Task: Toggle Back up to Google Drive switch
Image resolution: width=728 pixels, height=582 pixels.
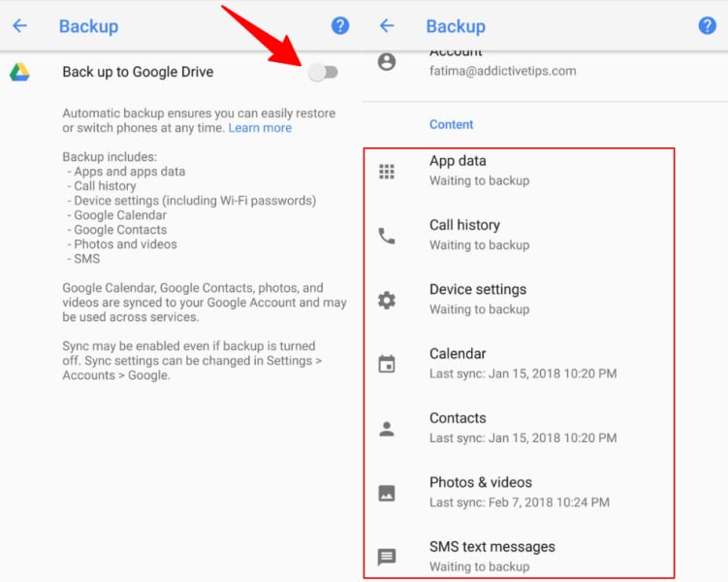Action: tap(324, 73)
